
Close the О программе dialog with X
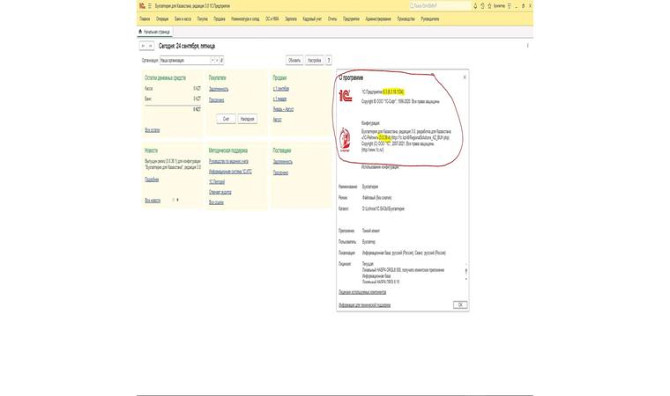point(464,77)
